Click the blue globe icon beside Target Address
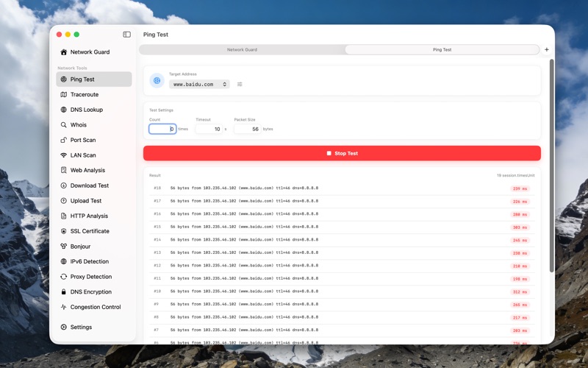Image resolution: width=588 pixels, height=368 pixels. point(157,80)
